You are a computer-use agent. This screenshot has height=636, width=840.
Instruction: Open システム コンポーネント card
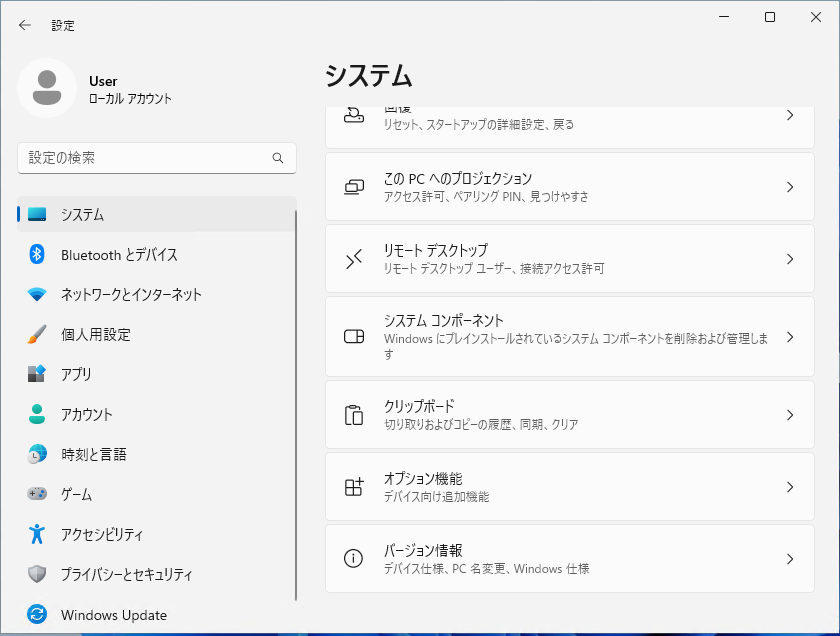coord(569,336)
